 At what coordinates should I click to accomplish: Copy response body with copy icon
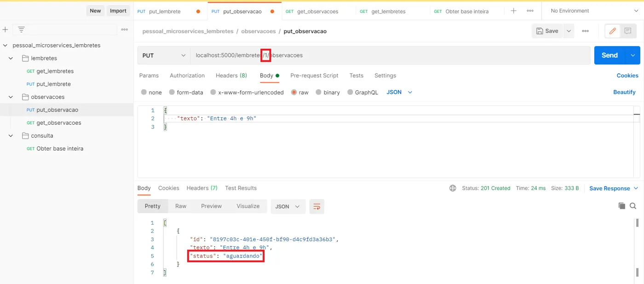pyautogui.click(x=622, y=206)
